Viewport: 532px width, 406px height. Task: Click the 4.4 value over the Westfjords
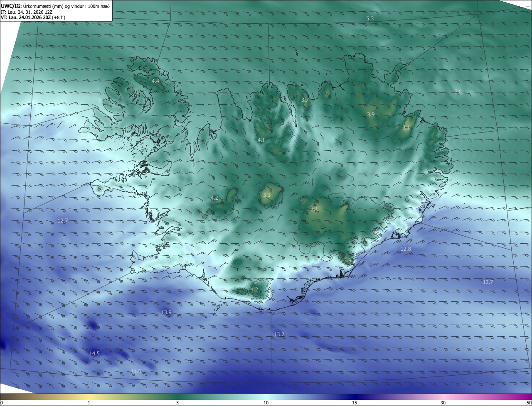[x=155, y=81]
